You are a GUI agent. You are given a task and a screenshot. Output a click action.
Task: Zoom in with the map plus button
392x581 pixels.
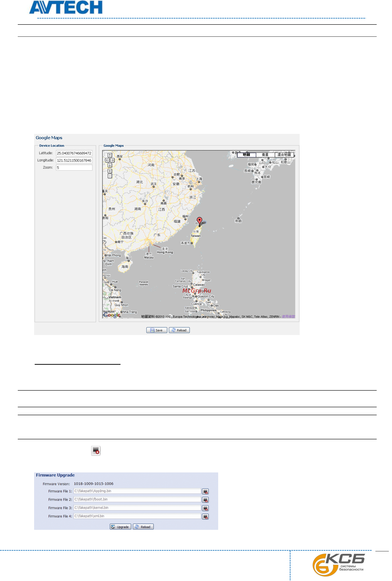[x=110, y=171]
